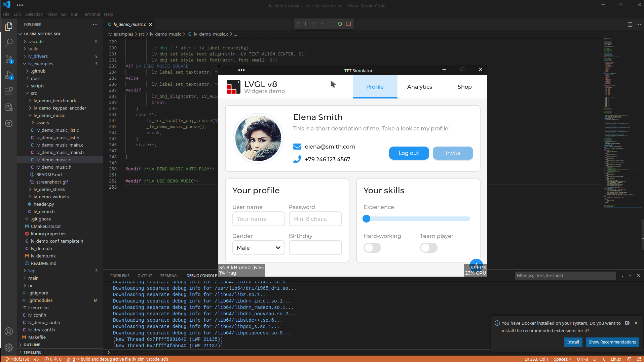Image resolution: width=644 pixels, height=362 pixels.
Task: Expand the OUTLINE section
Action: point(32,345)
